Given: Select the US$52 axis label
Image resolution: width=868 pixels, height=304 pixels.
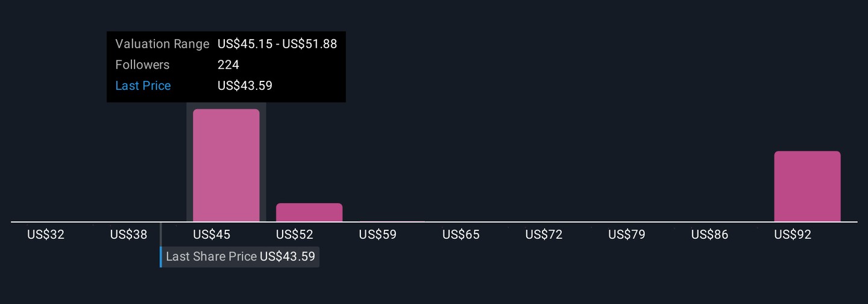Looking at the screenshot, I should click(295, 235).
